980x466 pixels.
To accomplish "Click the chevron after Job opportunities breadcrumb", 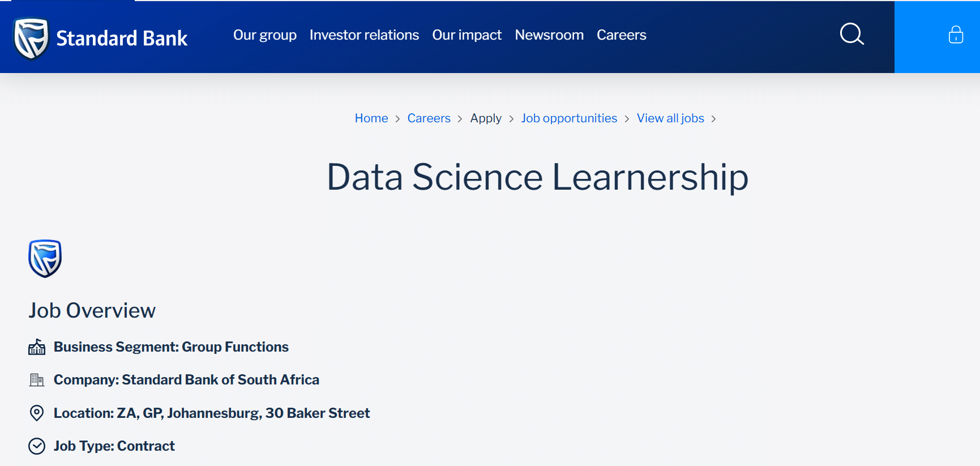I will tap(627, 119).
